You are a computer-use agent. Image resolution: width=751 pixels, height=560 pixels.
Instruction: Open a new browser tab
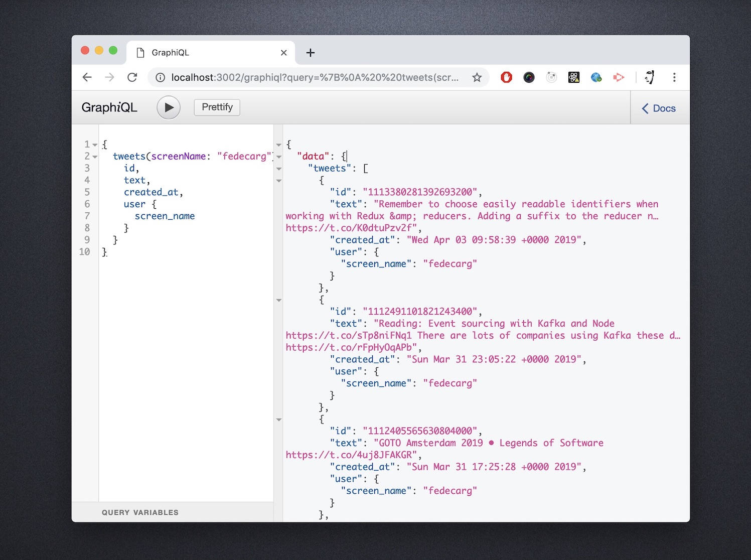(x=311, y=53)
